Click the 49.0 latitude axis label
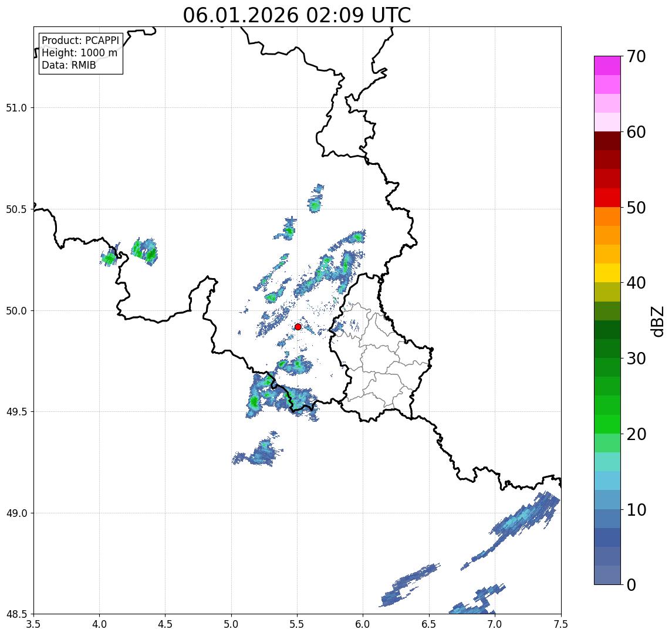Viewport: 672px width, 636px height. tap(16, 513)
